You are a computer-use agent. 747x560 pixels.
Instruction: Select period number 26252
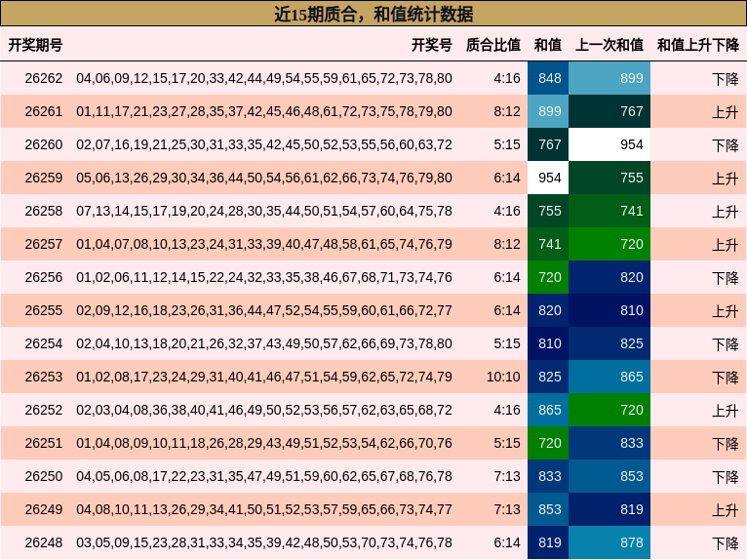pos(43,410)
